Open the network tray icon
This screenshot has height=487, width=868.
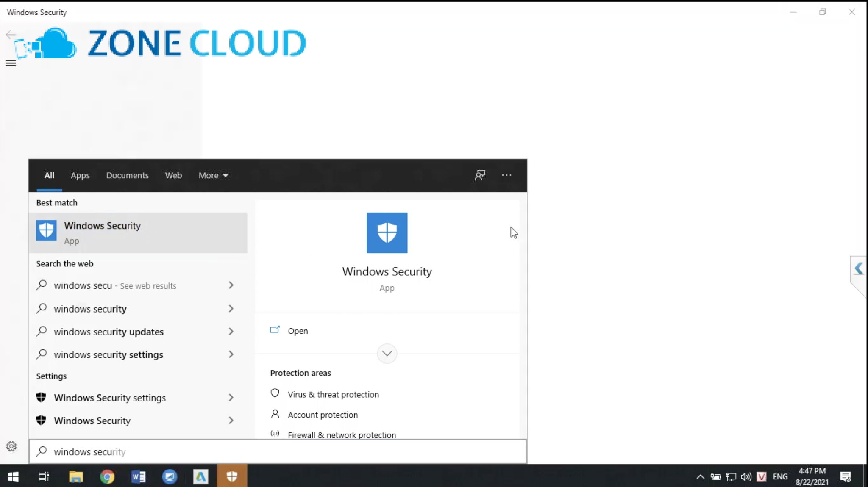[731, 477]
